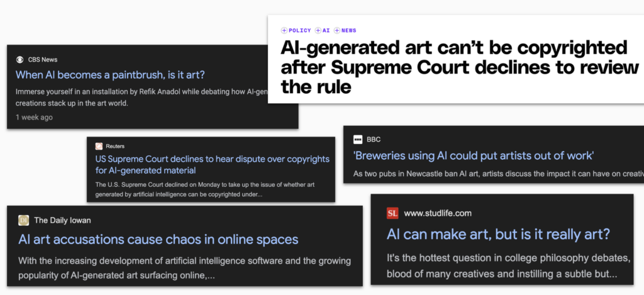The height and width of the screenshot is (295, 644).
Task: Click The Daily Iowan logo icon
Action: 24,220
